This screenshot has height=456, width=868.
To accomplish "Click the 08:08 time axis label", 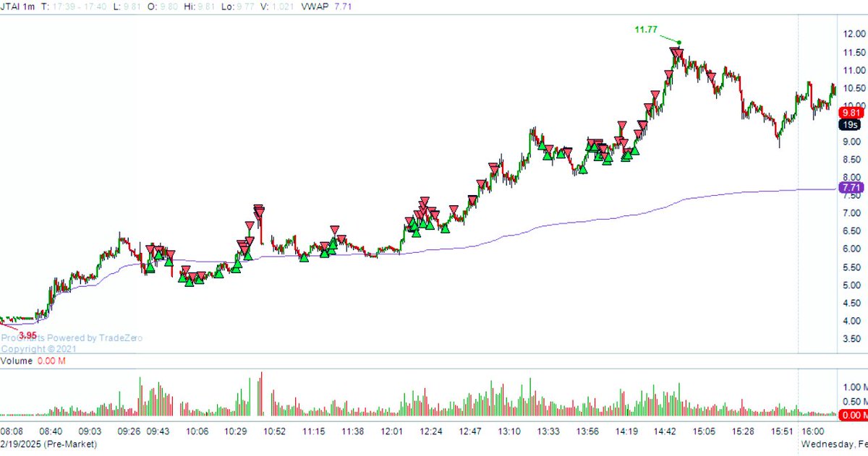I will [x=12, y=431].
